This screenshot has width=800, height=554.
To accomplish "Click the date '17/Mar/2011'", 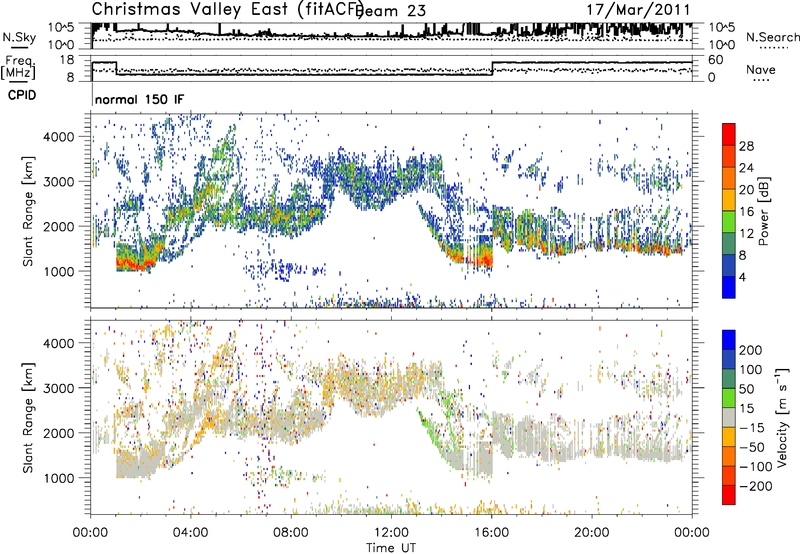I will coord(638,10).
